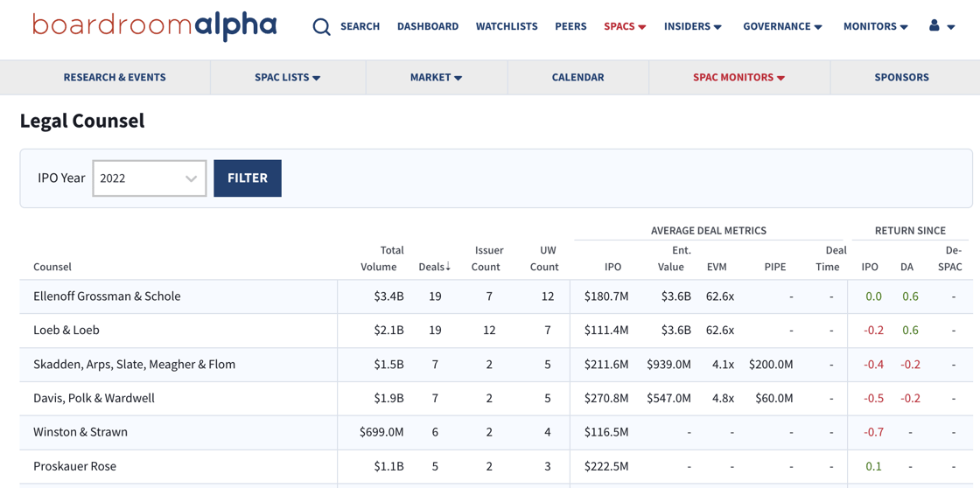Expand the Governance menu
Viewport: 980px width, 488px height.
pos(782,26)
